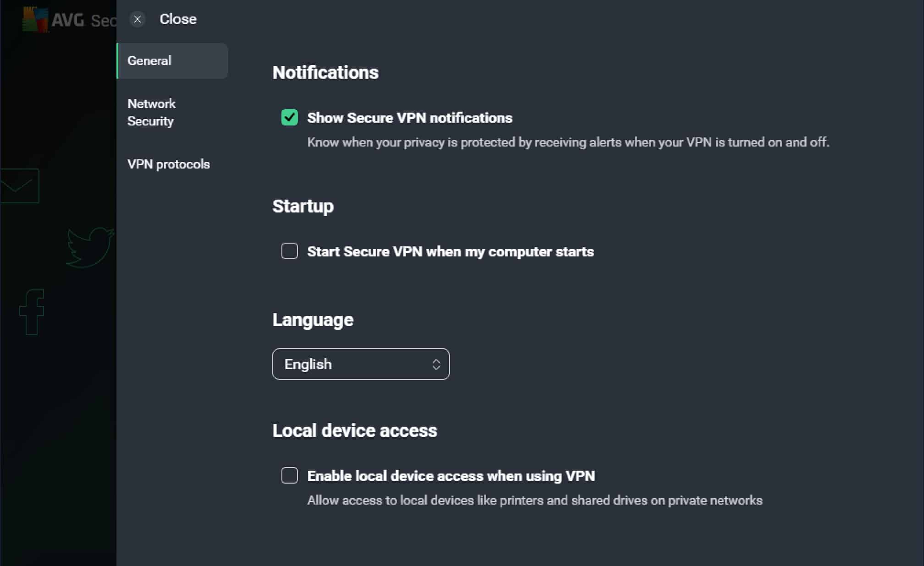Click the Local device access heading
The width and height of the screenshot is (924, 566).
click(355, 430)
